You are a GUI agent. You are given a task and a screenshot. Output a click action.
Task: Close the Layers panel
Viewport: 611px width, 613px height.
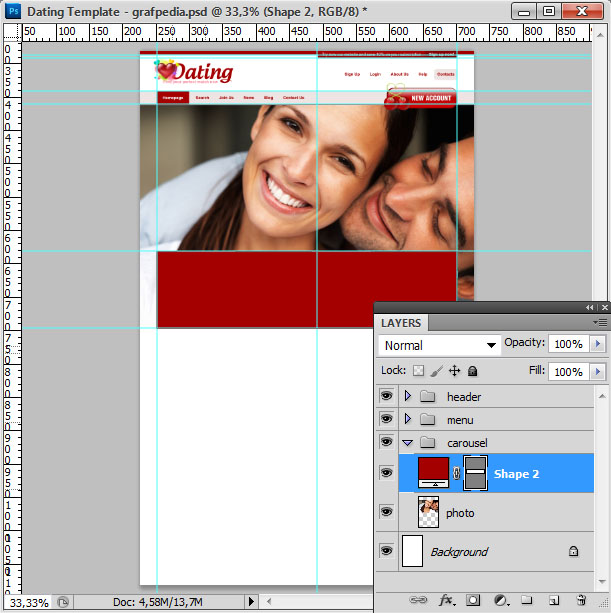605,307
